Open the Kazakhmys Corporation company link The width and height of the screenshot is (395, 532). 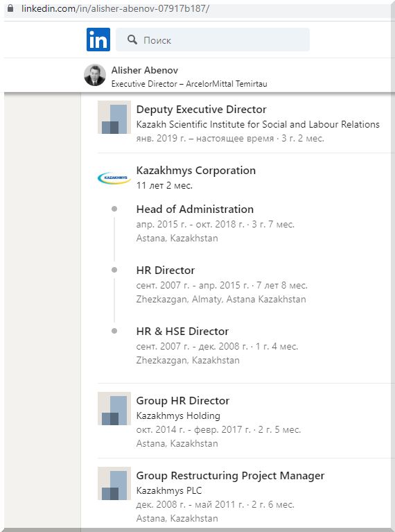196,171
